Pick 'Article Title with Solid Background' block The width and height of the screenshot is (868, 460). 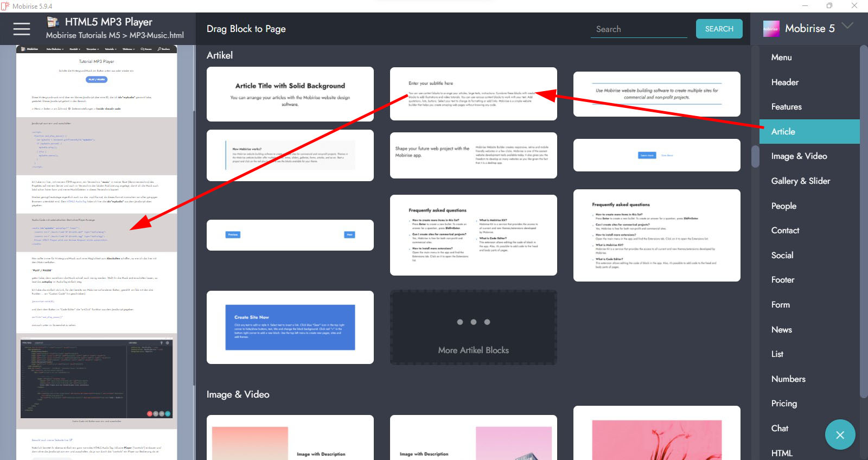290,94
